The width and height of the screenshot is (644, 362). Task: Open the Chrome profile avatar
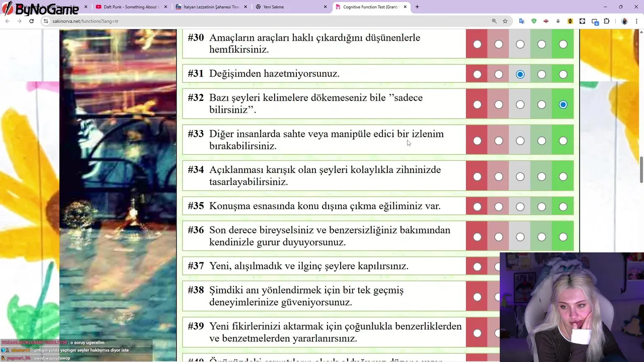(x=624, y=21)
